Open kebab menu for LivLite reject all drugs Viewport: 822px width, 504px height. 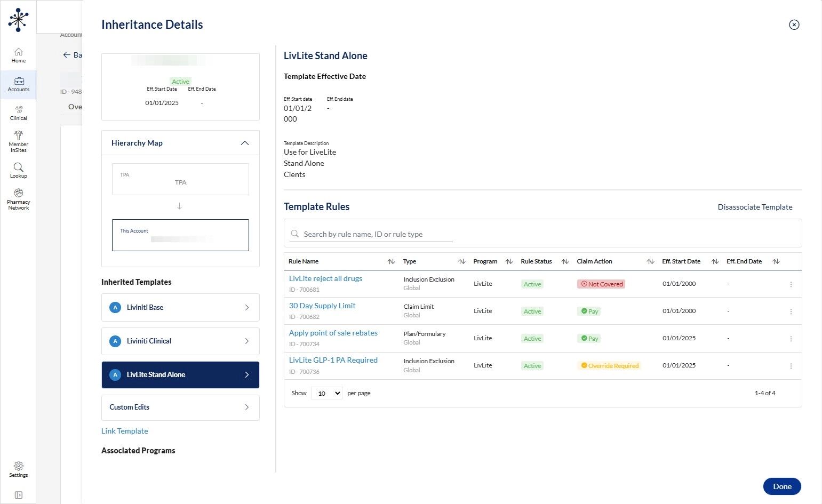(x=791, y=284)
